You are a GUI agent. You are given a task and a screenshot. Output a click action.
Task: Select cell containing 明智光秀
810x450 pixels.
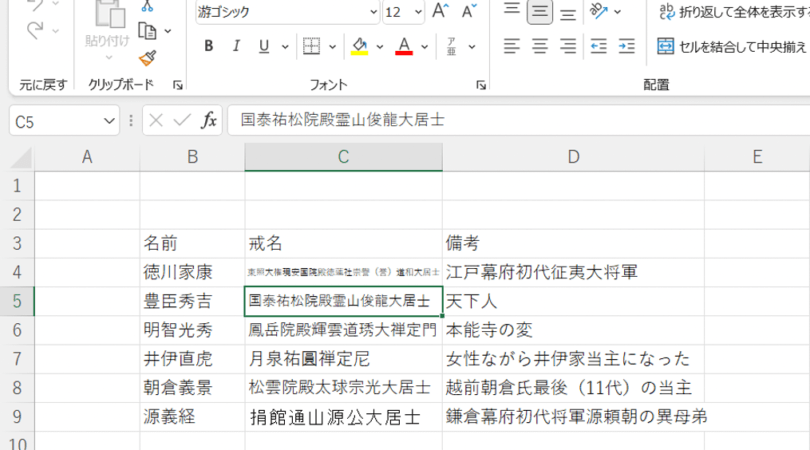[x=192, y=330]
